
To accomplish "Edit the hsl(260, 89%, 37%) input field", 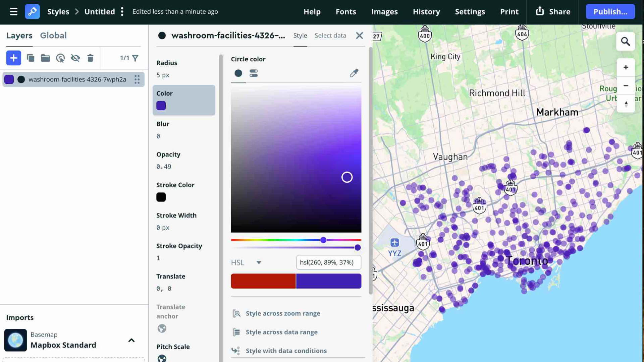I will coord(328,262).
